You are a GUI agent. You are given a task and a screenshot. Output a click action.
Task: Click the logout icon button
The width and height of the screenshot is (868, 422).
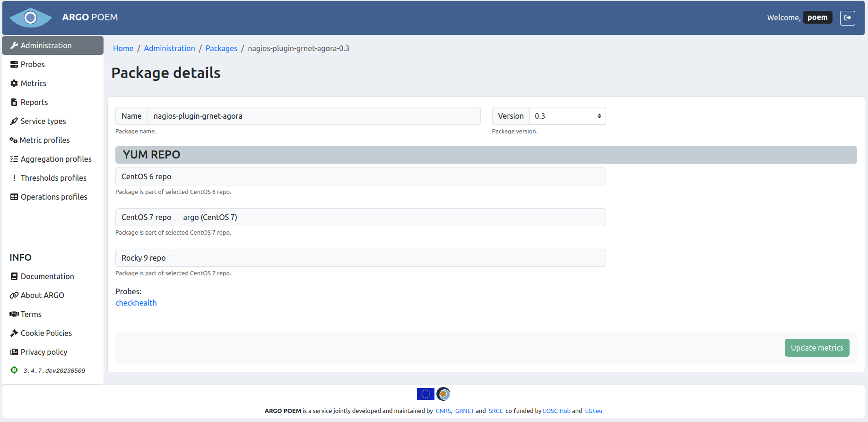click(x=847, y=18)
